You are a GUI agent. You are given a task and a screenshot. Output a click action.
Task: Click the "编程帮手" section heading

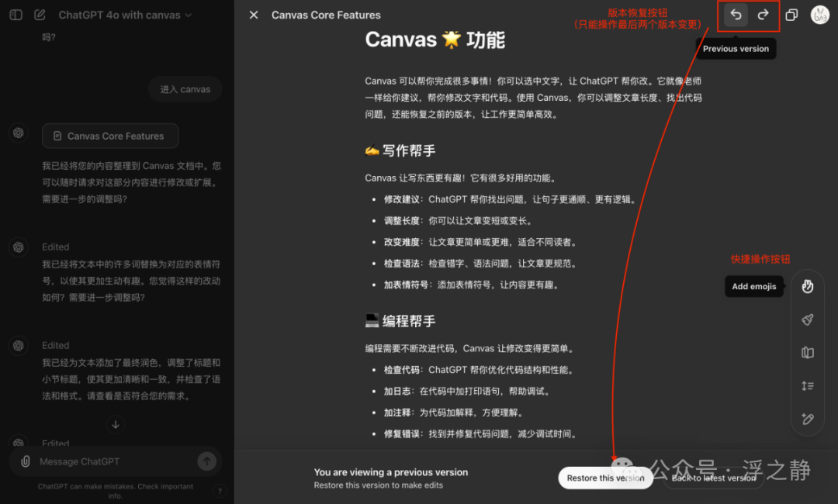click(400, 322)
